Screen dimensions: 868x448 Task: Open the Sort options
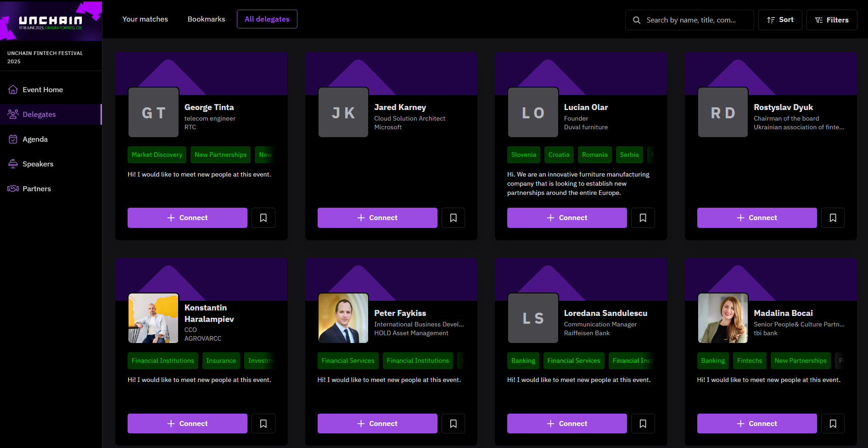780,20
